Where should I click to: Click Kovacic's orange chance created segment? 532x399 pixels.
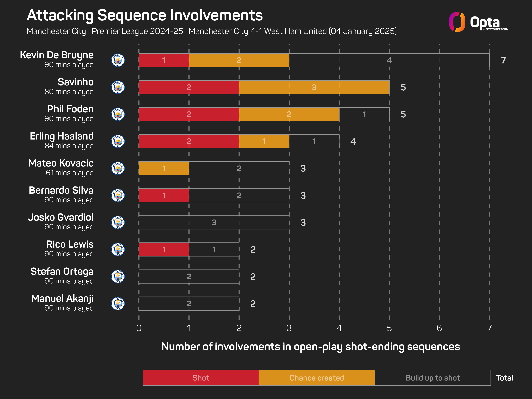click(x=164, y=168)
